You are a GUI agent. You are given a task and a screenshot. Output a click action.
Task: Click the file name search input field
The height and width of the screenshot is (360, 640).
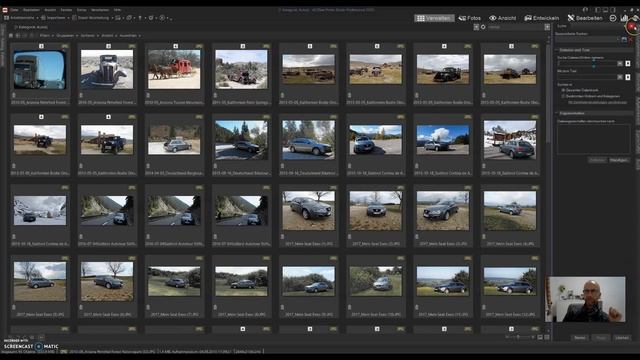coord(586,64)
